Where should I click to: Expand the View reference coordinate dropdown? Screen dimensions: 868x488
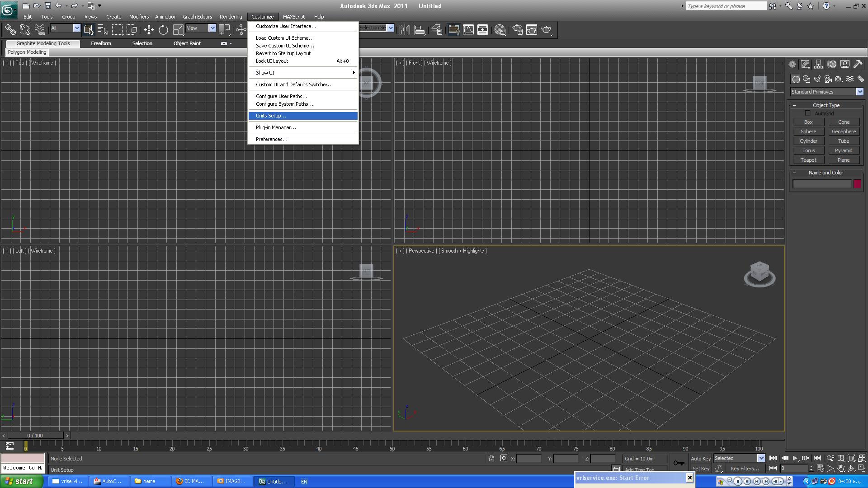[212, 28]
